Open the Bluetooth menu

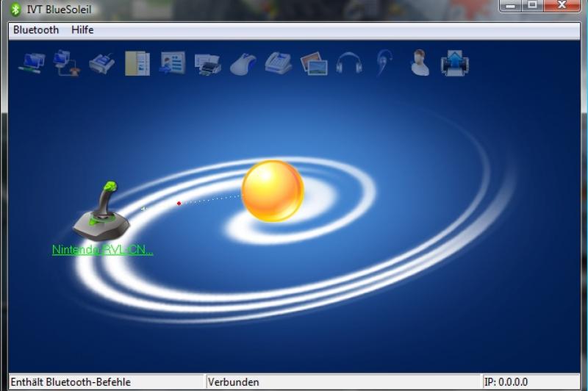(36, 30)
